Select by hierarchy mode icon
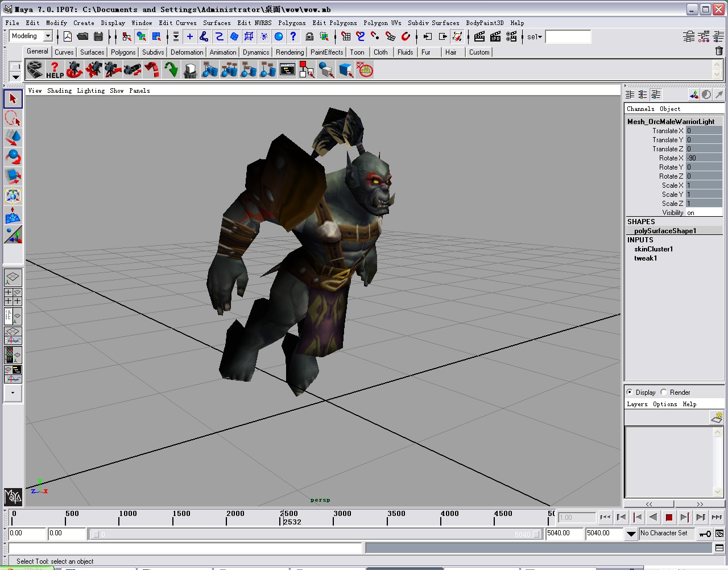Screen dimensions: 728x570 point(127,36)
